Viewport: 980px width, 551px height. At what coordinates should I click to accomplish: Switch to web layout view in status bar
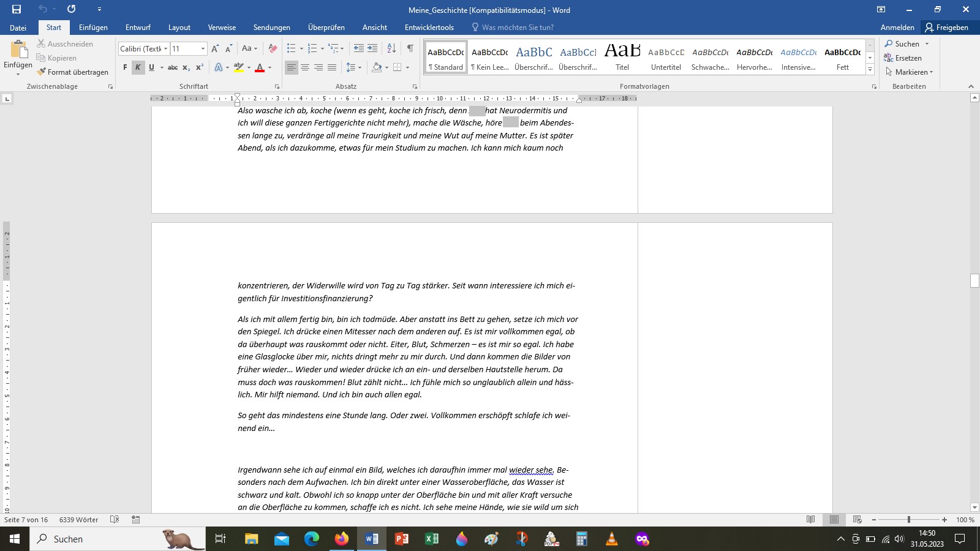click(858, 520)
